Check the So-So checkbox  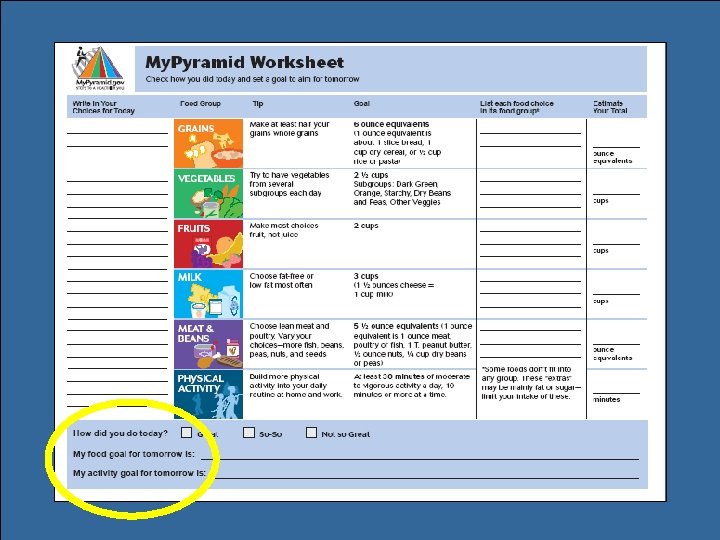(249, 433)
